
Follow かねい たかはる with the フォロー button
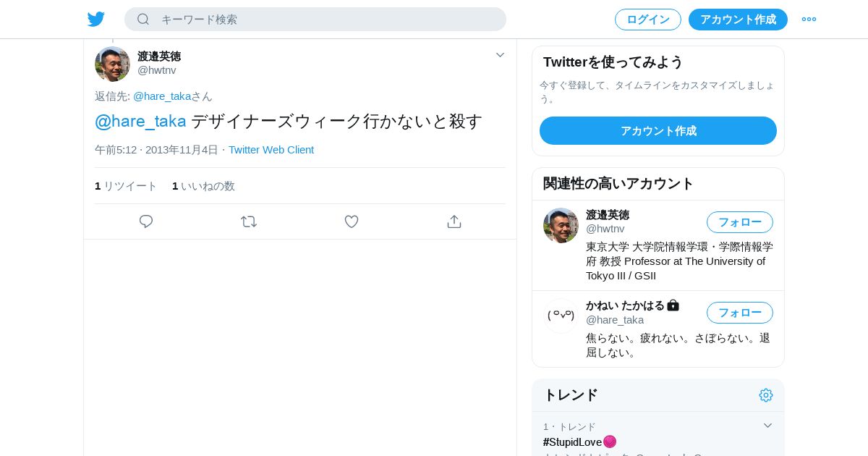[x=740, y=313]
